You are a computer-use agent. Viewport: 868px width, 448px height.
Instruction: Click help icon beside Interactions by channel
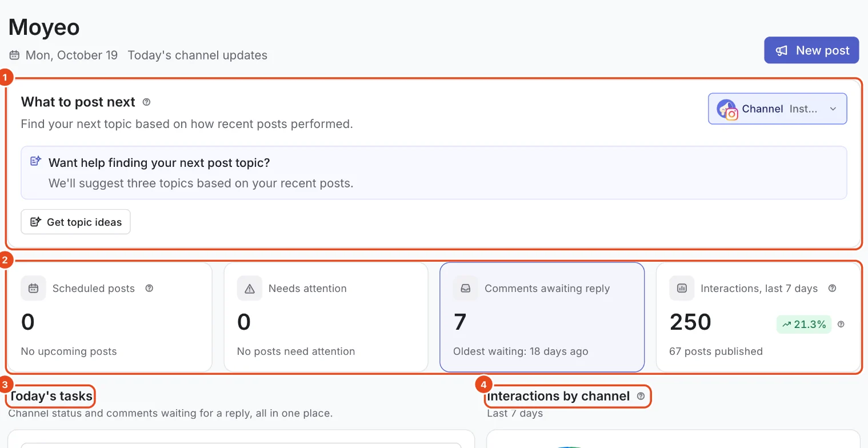point(641,396)
